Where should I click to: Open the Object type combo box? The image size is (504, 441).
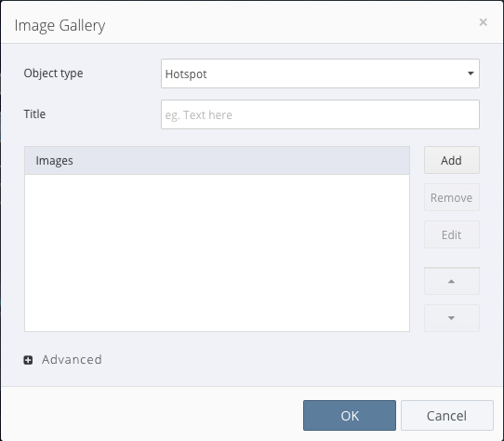click(320, 73)
